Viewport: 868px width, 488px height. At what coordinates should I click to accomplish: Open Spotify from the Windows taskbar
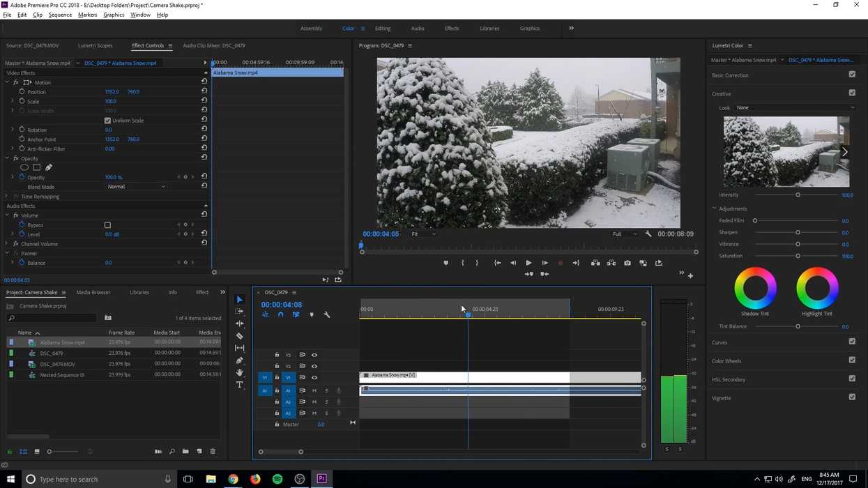click(x=277, y=479)
